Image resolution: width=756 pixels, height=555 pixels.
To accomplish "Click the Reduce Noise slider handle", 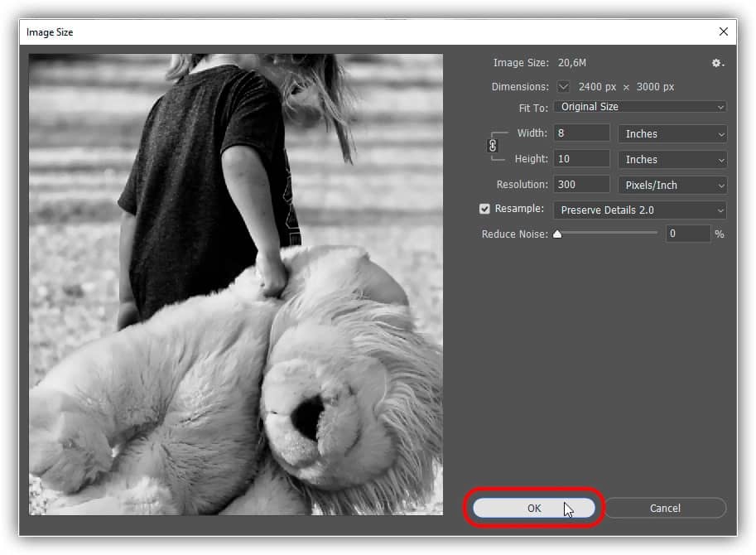I will point(557,234).
